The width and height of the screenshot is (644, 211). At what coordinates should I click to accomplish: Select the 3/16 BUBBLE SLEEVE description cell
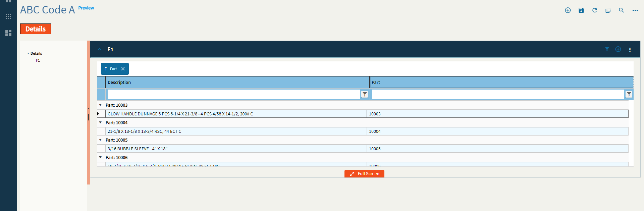click(236, 149)
